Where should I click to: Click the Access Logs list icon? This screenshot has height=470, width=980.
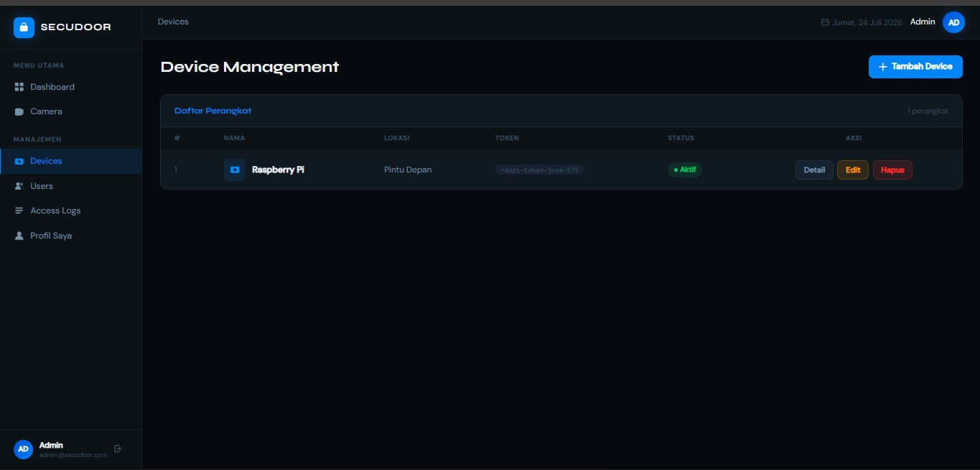pyautogui.click(x=19, y=211)
